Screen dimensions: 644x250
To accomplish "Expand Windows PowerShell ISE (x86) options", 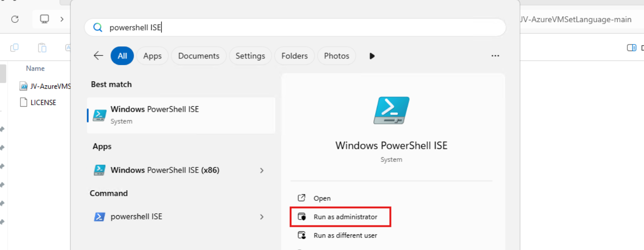I will click(x=262, y=170).
